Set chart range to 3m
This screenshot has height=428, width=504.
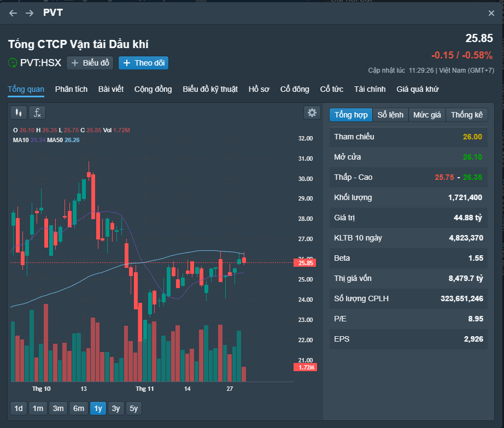58,408
